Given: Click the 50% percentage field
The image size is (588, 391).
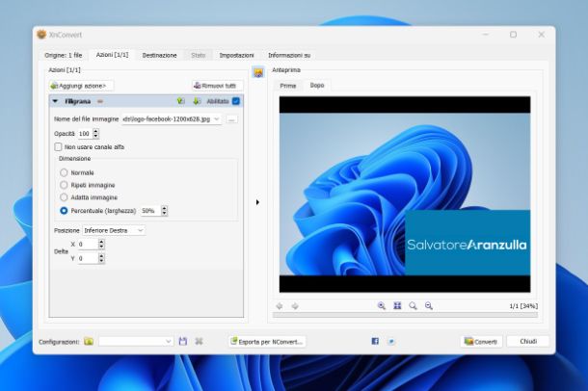Looking at the screenshot, I should tap(150, 211).
